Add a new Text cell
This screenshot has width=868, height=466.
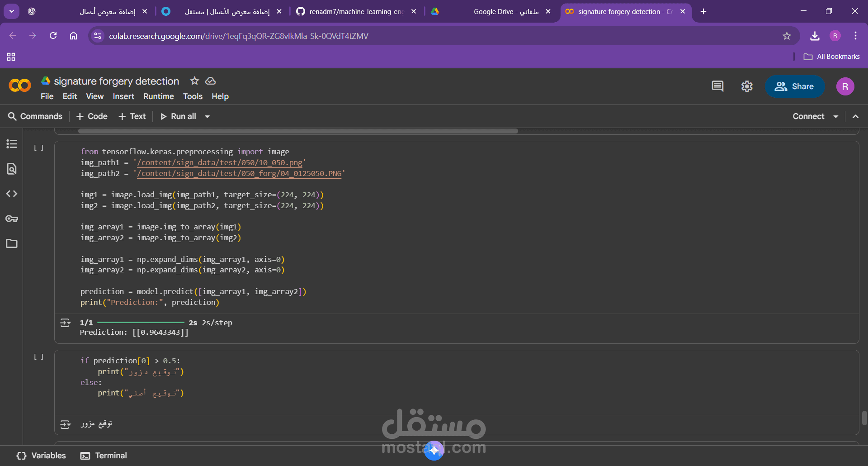tap(132, 116)
